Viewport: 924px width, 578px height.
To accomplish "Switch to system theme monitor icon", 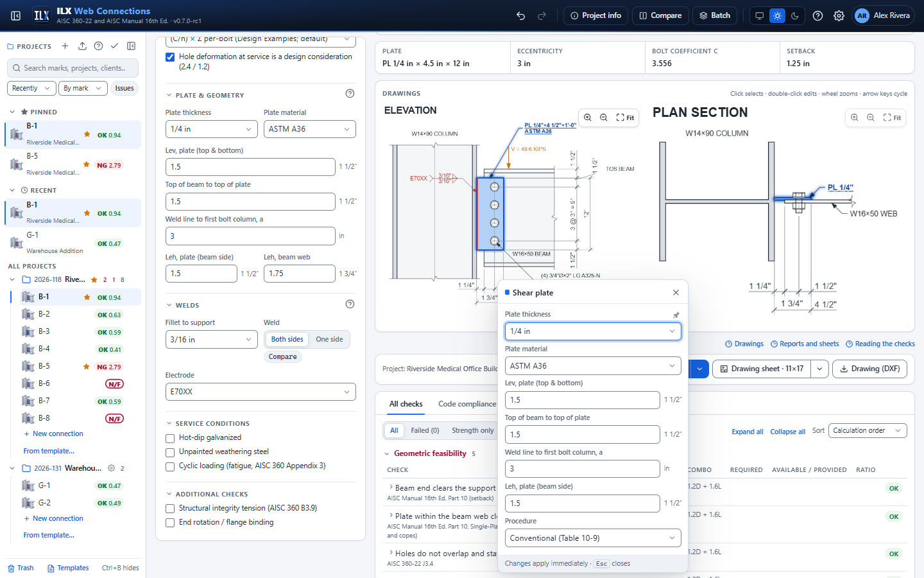I will (x=759, y=15).
